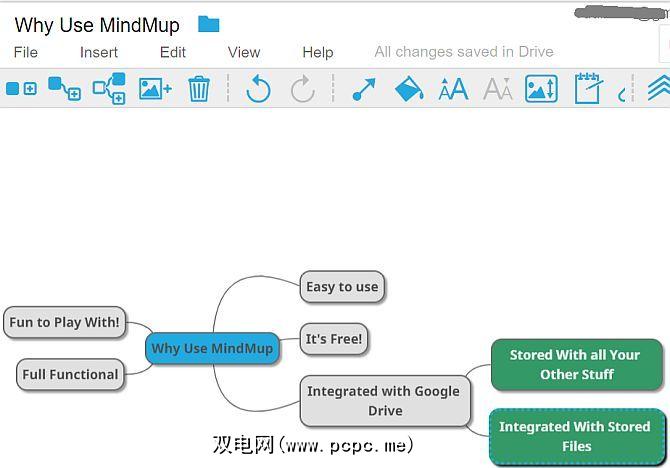Click the document title Why Use MindMup
Viewport: 670px width, 468px height.
pyautogui.click(x=97, y=25)
